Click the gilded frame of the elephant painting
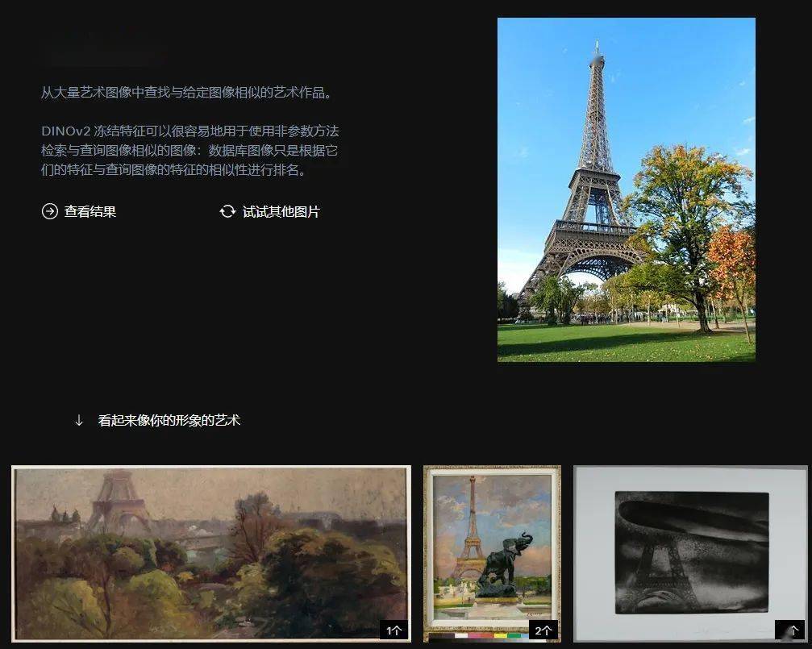 pos(427,549)
